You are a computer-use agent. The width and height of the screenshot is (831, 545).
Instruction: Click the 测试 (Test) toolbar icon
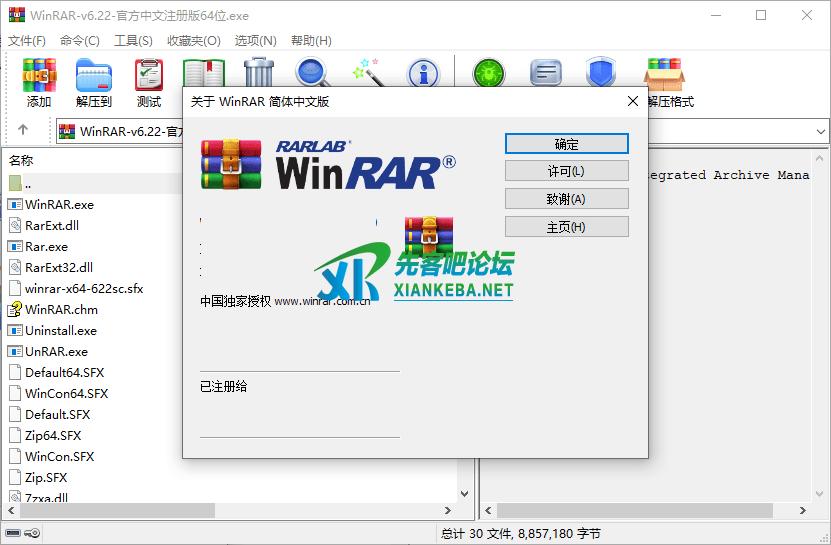coord(148,82)
